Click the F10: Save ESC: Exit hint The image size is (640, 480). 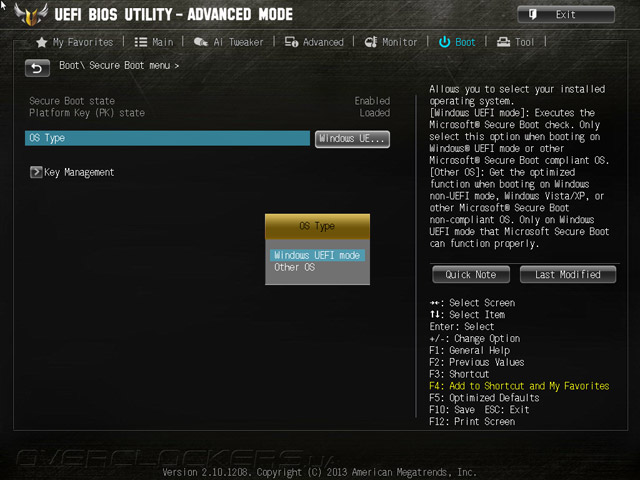coord(479,409)
